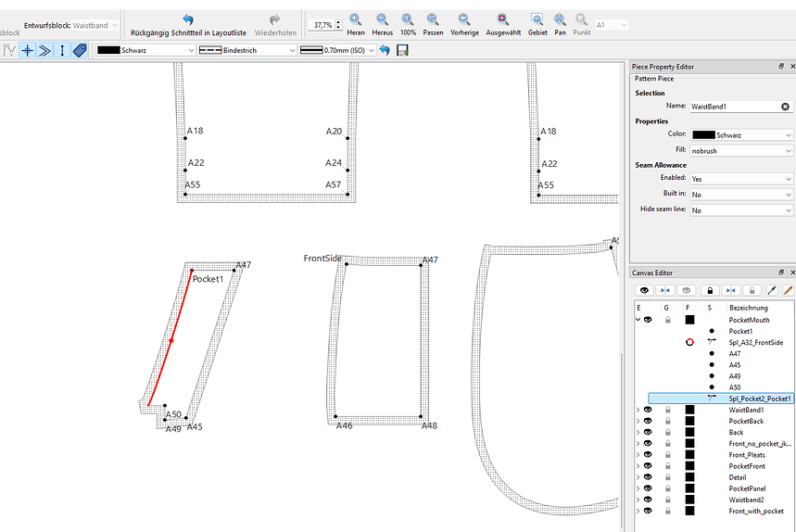Open the Schwarz color dropdown in Properties
The height and width of the screenshot is (532, 796).
tap(740, 135)
